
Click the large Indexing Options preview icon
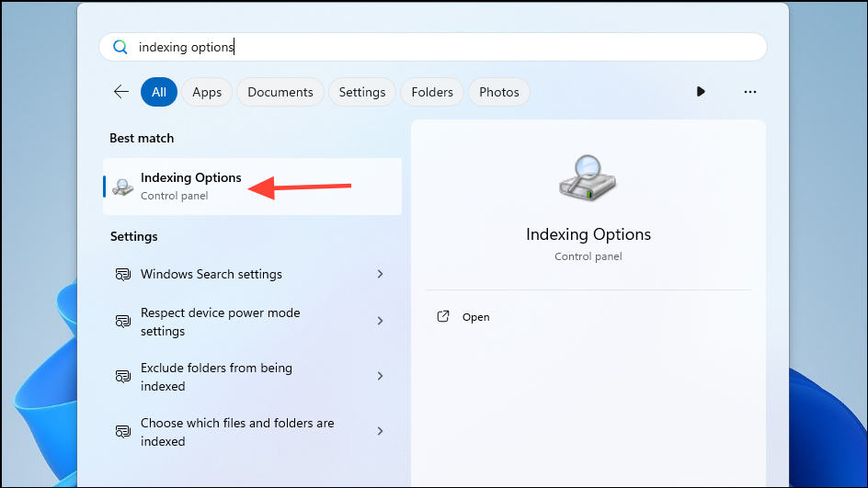pyautogui.click(x=588, y=178)
